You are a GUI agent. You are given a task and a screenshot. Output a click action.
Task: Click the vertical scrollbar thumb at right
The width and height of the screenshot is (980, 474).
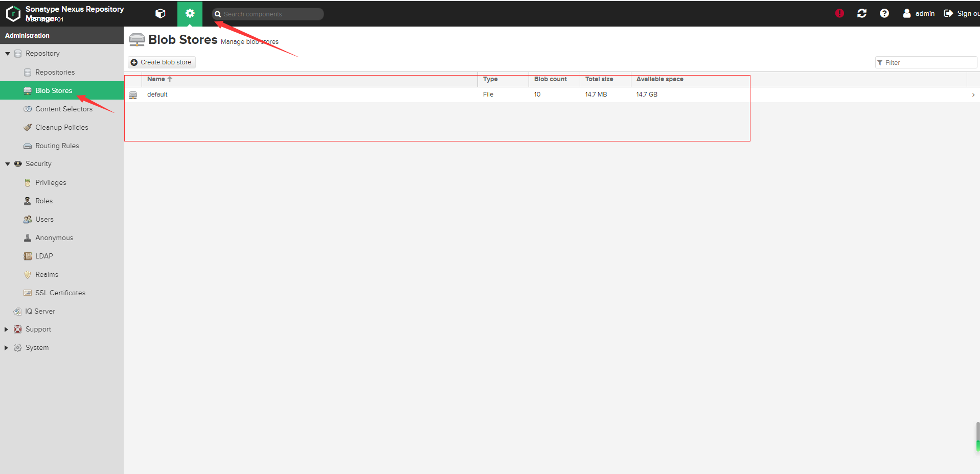click(977, 437)
